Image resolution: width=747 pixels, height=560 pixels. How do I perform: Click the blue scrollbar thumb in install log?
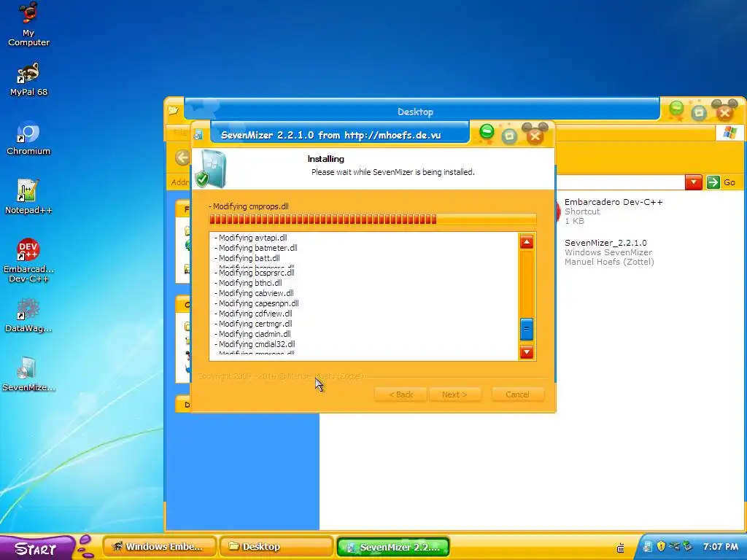(527, 329)
